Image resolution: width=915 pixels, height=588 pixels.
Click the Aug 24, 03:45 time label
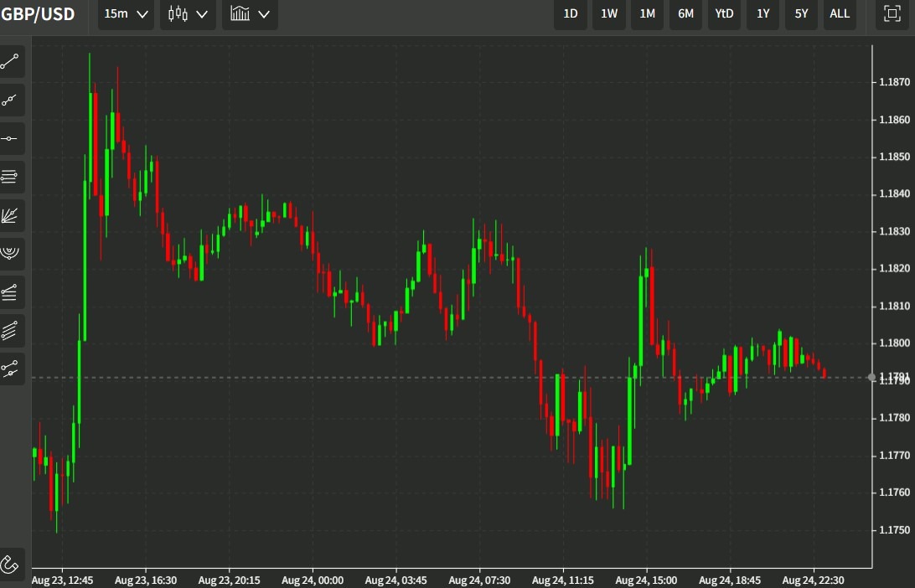(x=395, y=580)
